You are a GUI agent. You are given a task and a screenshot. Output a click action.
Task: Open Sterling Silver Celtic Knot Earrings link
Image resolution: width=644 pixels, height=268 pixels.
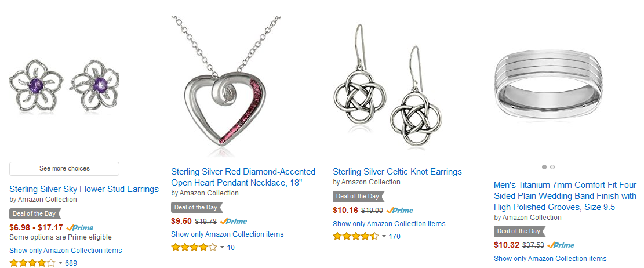tap(397, 171)
